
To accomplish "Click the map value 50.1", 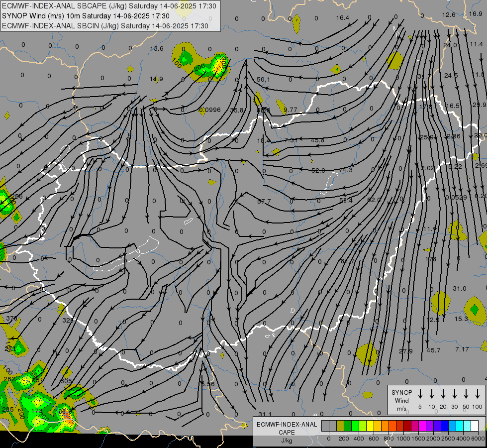I will point(263,80).
